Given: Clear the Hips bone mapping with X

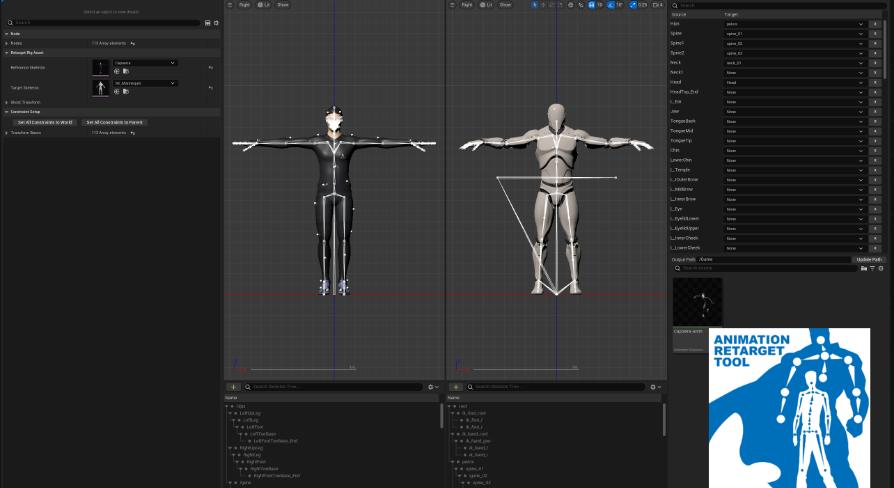Looking at the screenshot, I should (x=876, y=24).
